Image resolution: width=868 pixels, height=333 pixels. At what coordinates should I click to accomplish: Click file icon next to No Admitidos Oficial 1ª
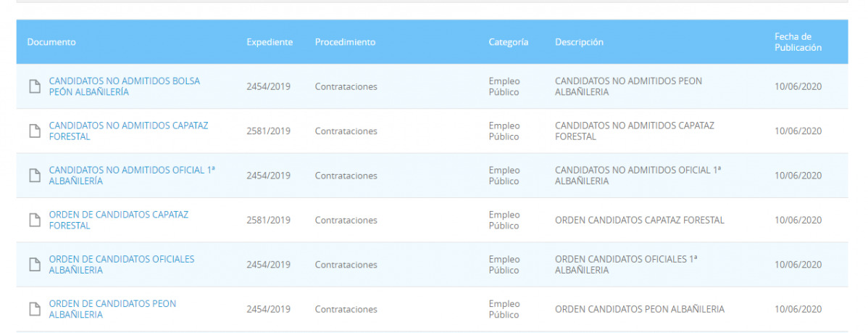click(x=35, y=176)
